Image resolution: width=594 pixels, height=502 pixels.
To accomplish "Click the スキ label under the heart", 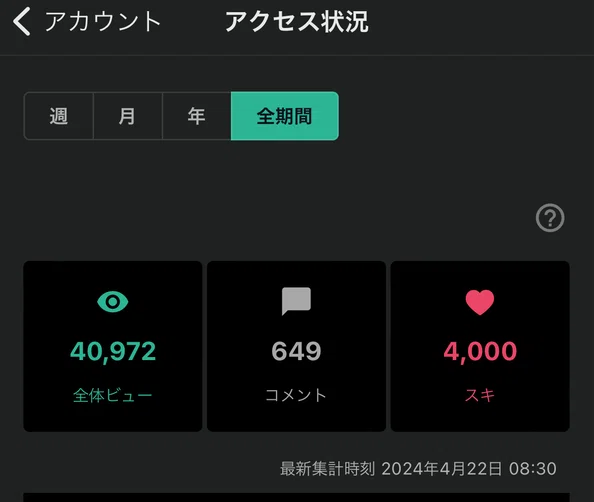I will pyautogui.click(x=480, y=395).
